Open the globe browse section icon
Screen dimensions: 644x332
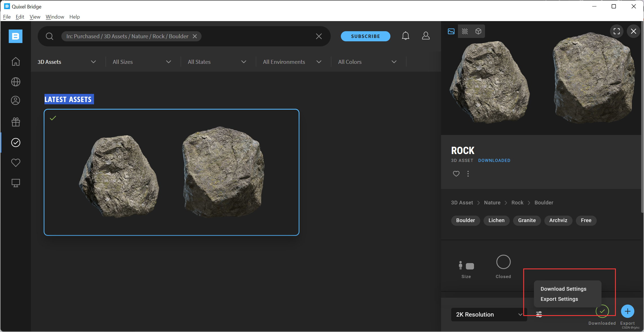point(15,82)
